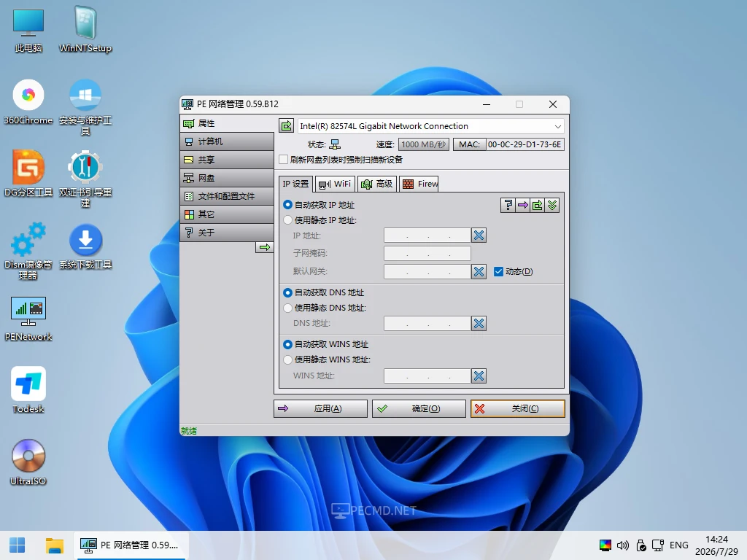747x560 pixels.
Task: Click MAC address field 00-0C-29-D1-73-6E
Action: (x=525, y=144)
